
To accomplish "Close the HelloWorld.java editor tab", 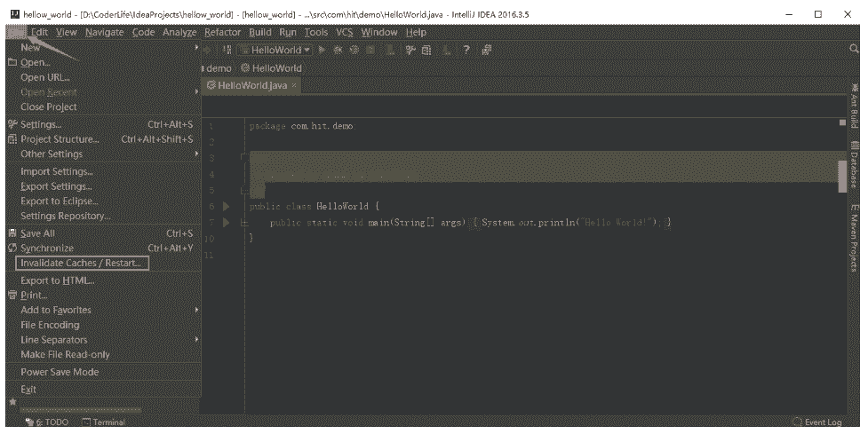I will 295,85.
